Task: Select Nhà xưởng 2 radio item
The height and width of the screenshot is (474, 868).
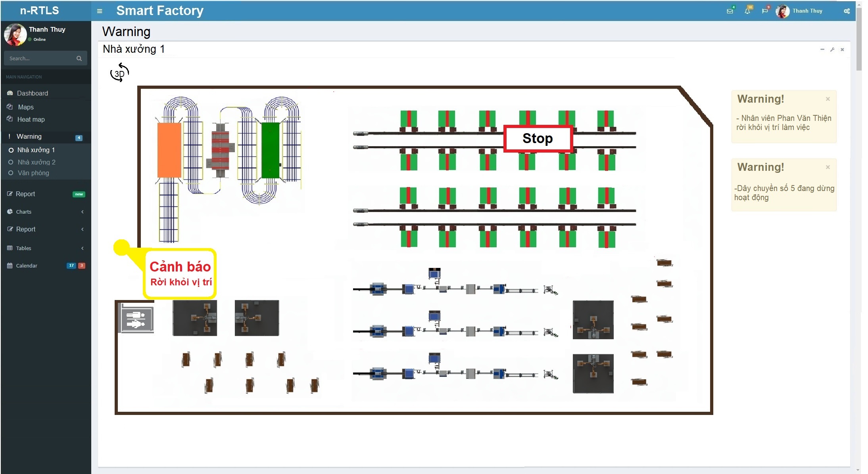Action: (x=36, y=162)
